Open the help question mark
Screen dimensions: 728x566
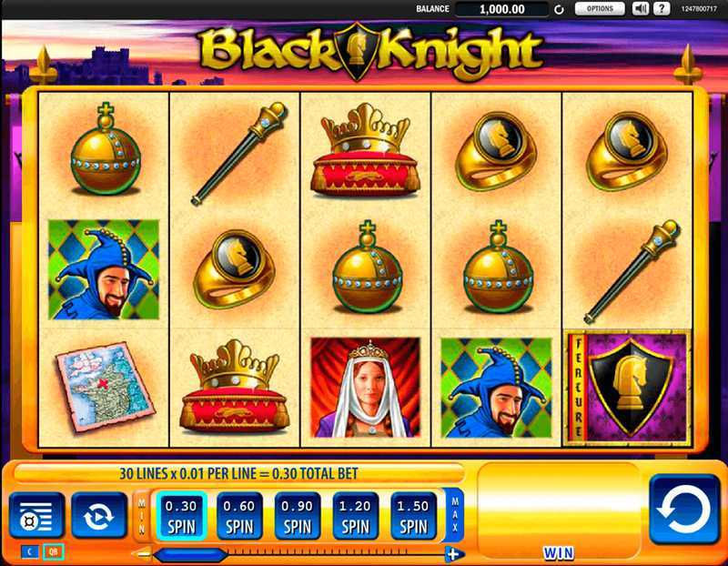[662, 8]
